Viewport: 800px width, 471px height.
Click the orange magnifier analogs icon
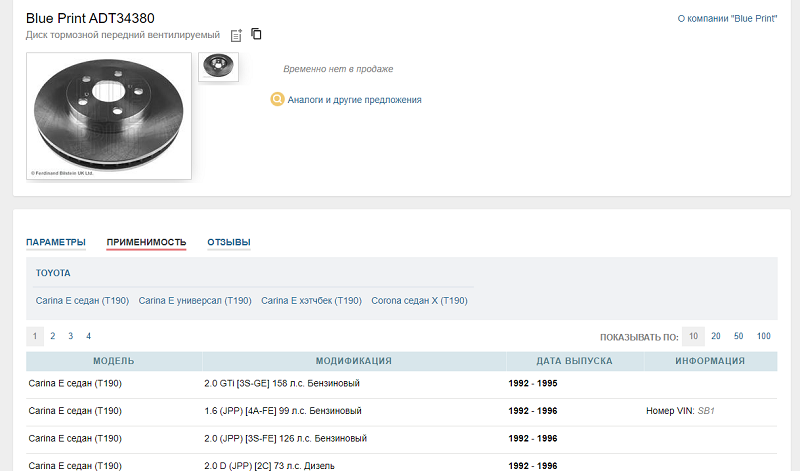[x=278, y=99]
